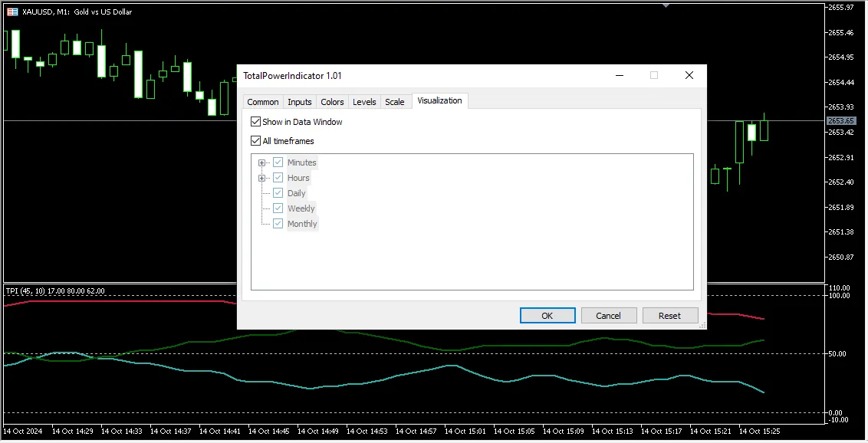The image size is (868, 443).
Task: Click the current price label 2653.65
Action: (x=841, y=121)
